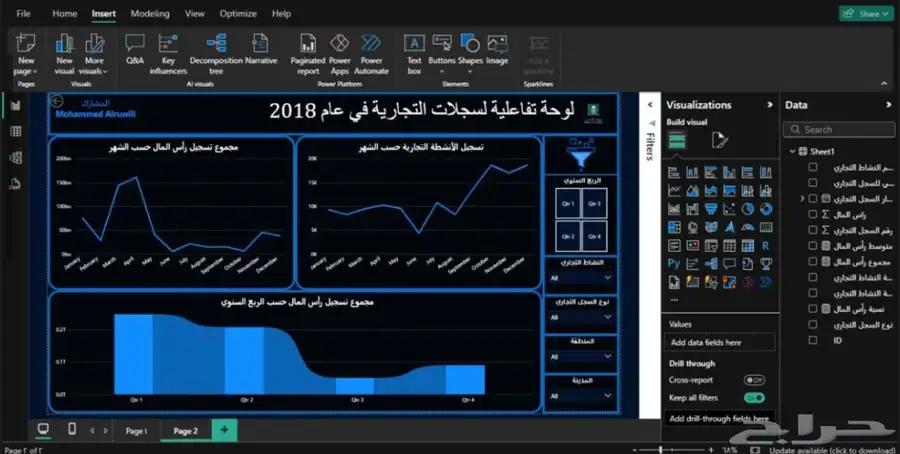Insert a Key influencers visual
The image size is (900, 454).
click(168, 55)
